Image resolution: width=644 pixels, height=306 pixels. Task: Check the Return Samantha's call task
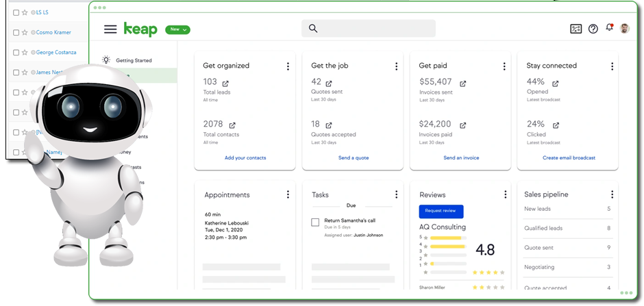pos(315,222)
